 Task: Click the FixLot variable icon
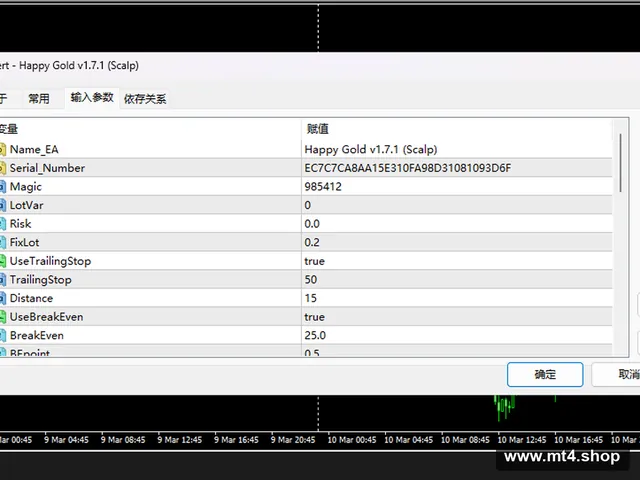[2, 242]
